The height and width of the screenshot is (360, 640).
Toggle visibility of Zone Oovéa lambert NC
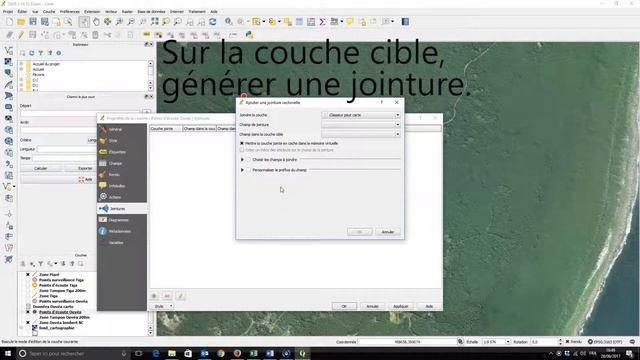click(28, 322)
